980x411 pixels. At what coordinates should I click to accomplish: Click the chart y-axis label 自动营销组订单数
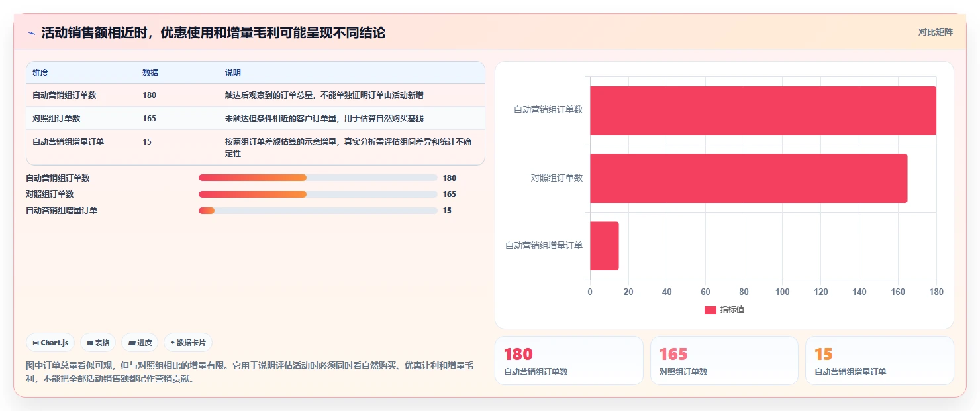548,110
